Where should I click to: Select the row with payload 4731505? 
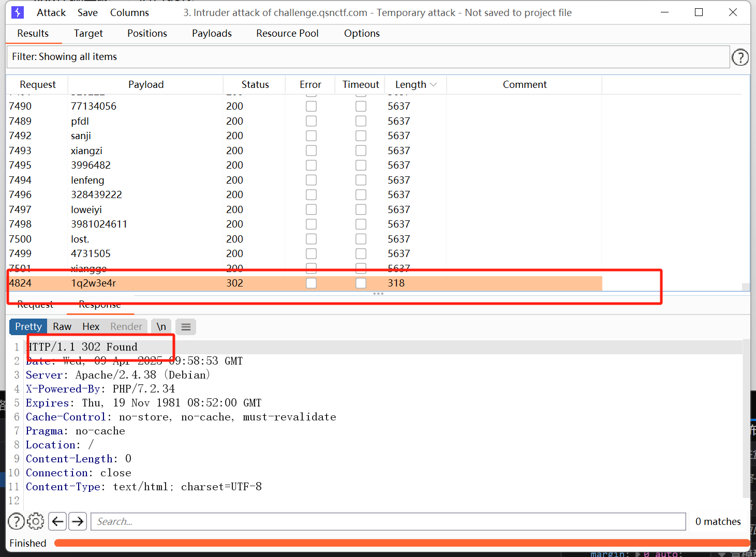point(304,253)
